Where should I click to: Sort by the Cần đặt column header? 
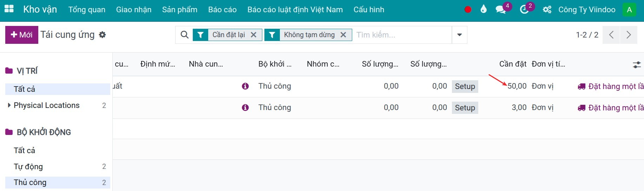pyautogui.click(x=513, y=64)
